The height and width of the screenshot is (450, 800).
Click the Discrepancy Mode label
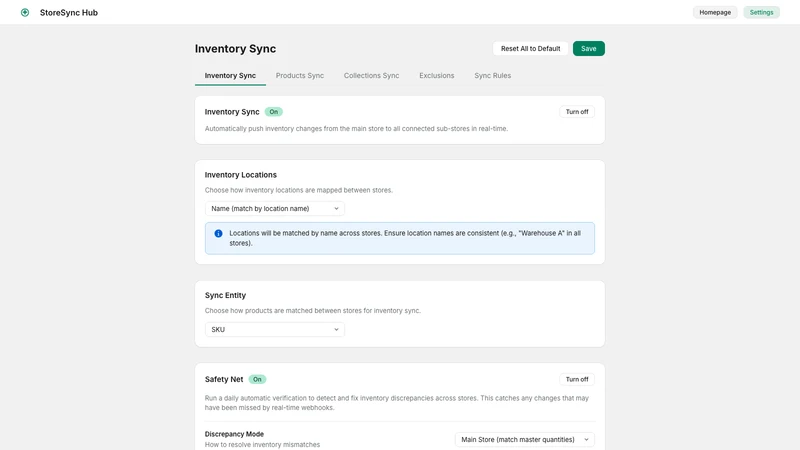(x=234, y=434)
